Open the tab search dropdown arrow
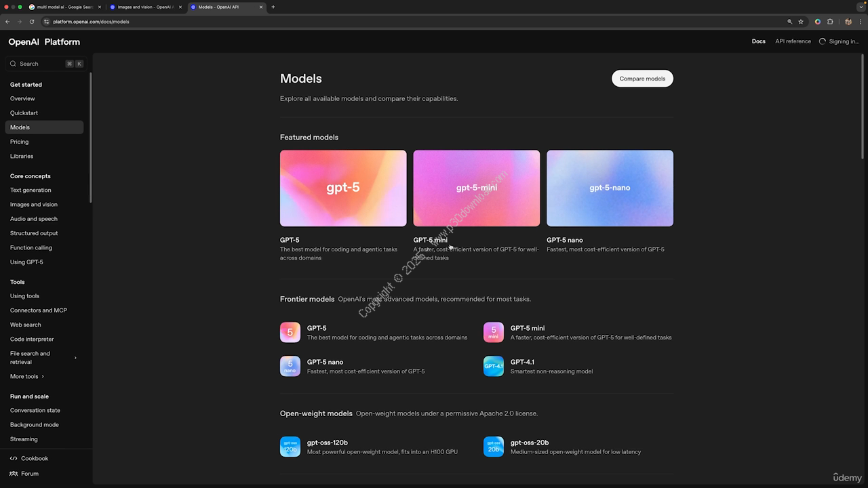The width and height of the screenshot is (868, 488). [x=860, y=7]
